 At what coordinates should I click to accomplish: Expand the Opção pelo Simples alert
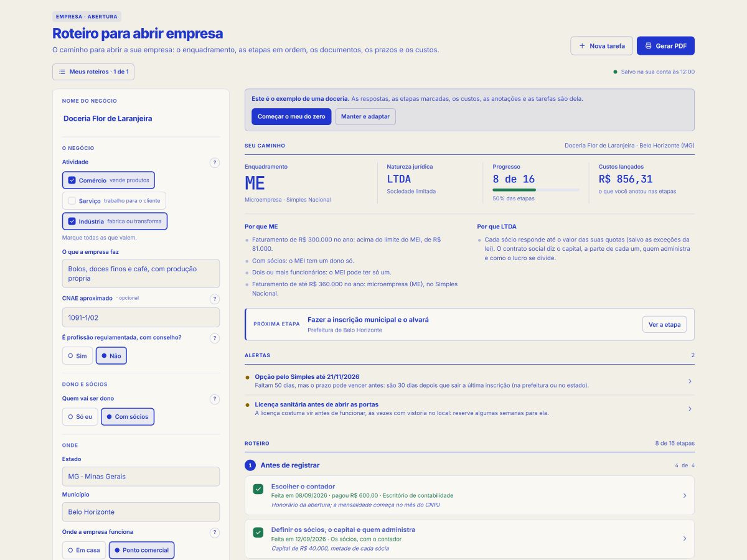tap(690, 381)
